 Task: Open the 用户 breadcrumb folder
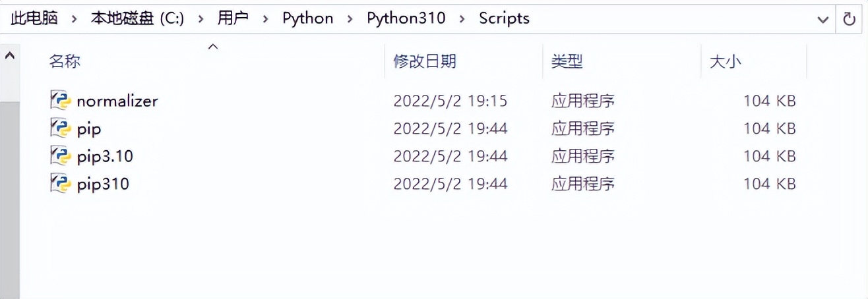click(233, 18)
